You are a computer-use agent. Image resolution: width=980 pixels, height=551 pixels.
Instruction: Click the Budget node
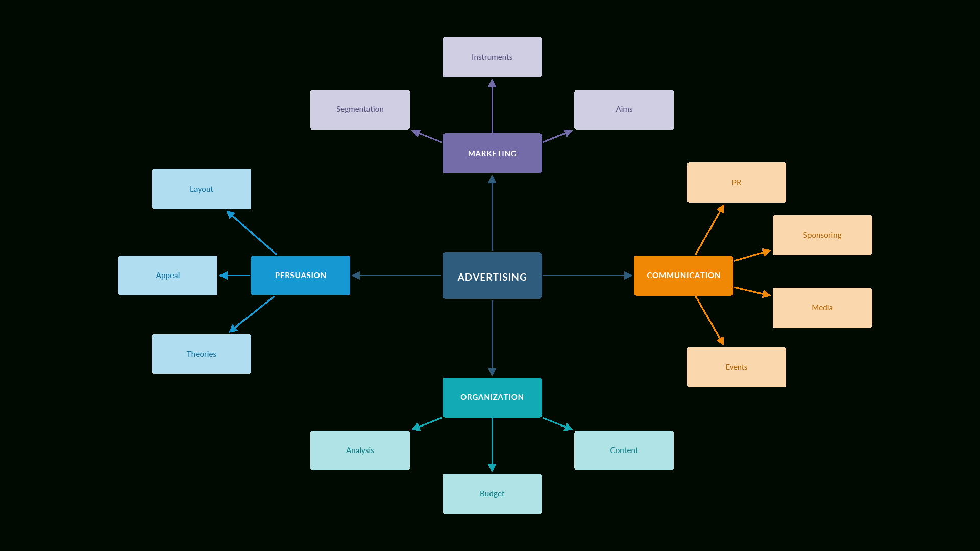pos(492,494)
